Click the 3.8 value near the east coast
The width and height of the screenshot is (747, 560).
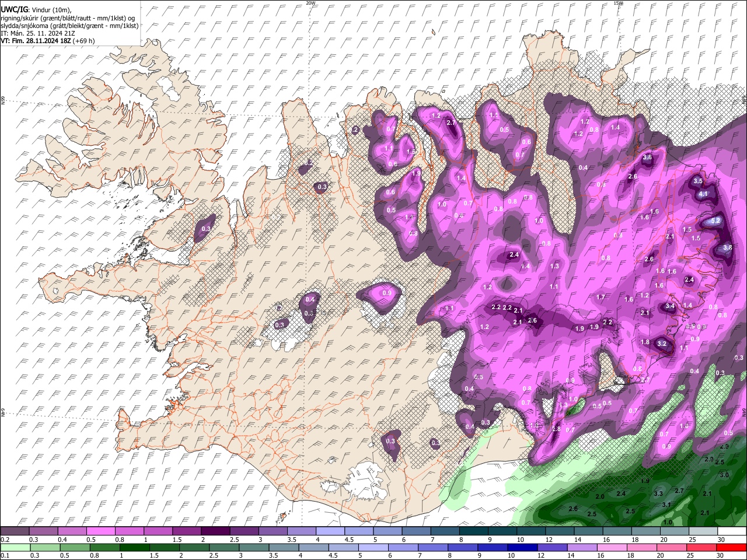pos(727,247)
